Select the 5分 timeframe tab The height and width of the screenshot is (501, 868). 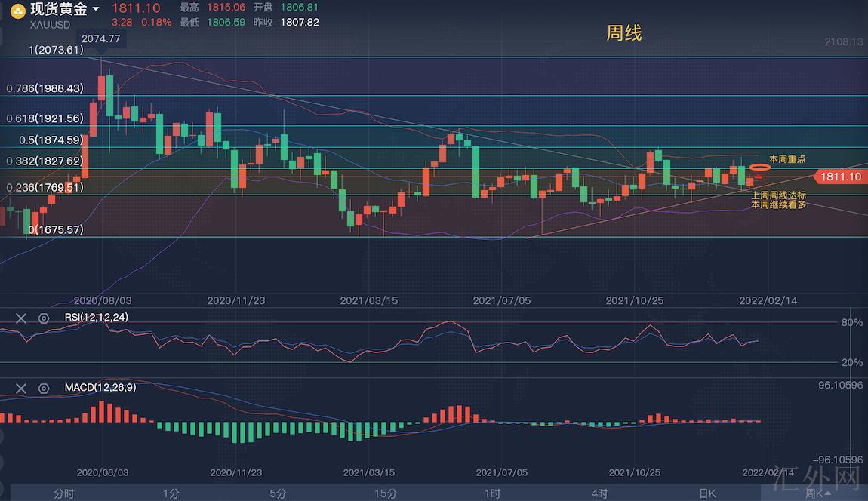click(279, 493)
